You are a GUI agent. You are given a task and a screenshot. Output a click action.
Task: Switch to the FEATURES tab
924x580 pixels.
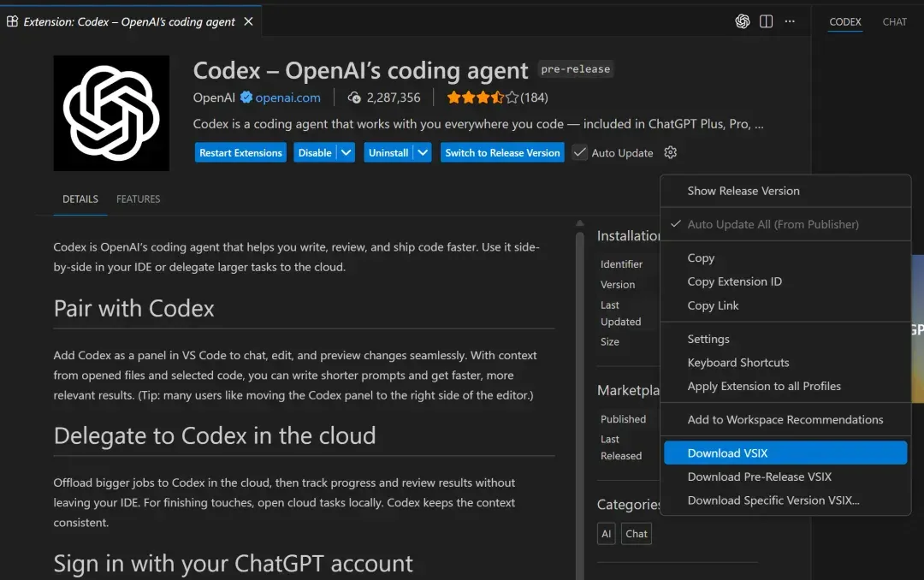[138, 199]
